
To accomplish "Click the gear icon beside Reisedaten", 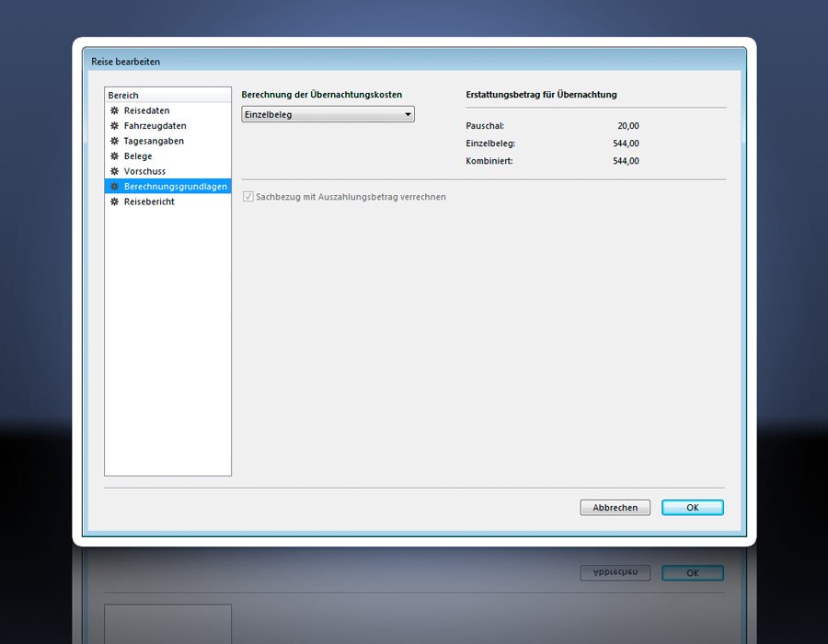I will [114, 110].
